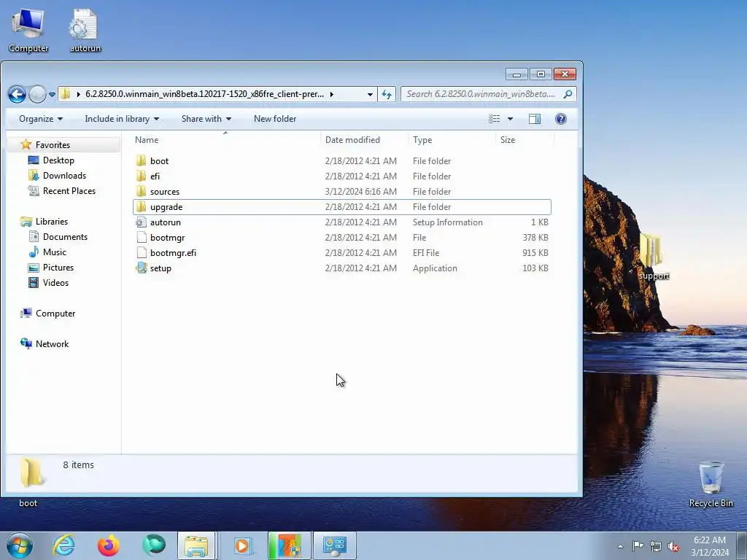Screen dimensions: 747x560
Task: Click the network tray icon
Action: pos(656,547)
